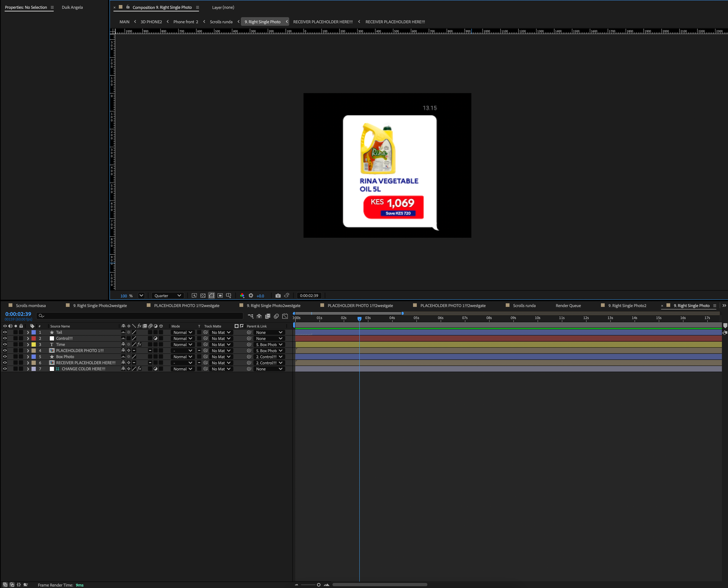Toggle visibility of CHANGE COLOR HERE!!! layer
The height and width of the screenshot is (588, 728).
(5, 369)
